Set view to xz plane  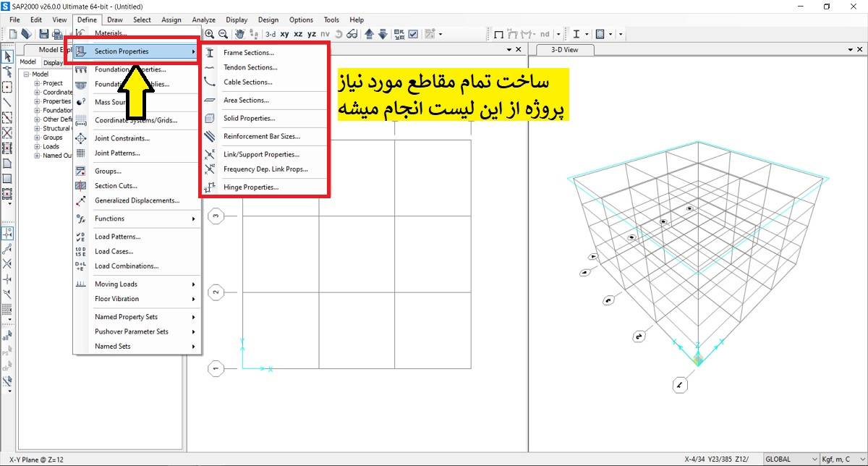[298, 34]
